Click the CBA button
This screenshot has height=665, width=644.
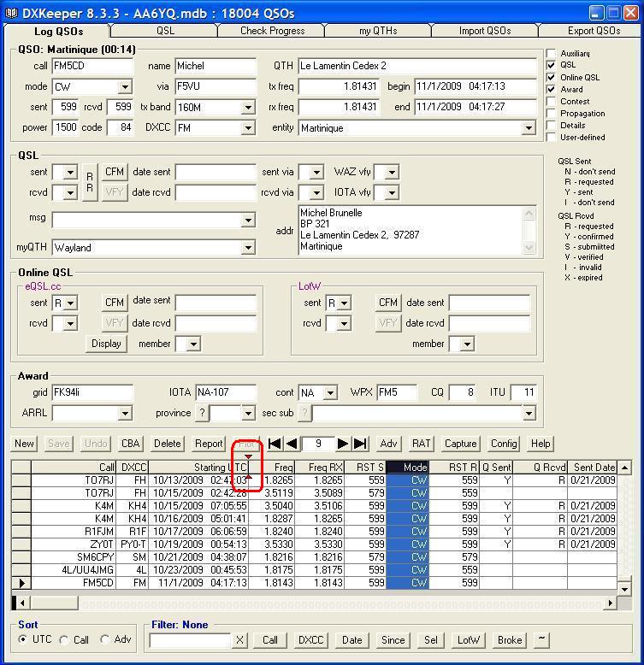130,444
